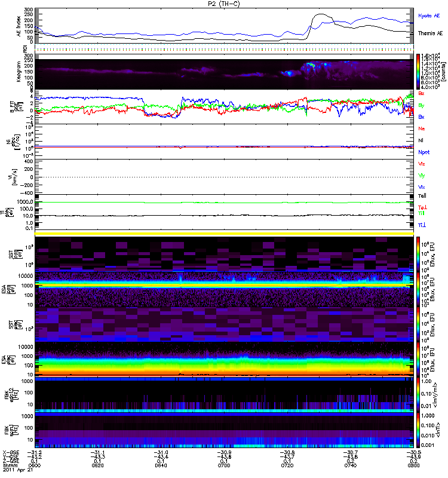Click the plot title P2 (TH-C)
This screenshot has height=478, width=448.
click(224, 4)
